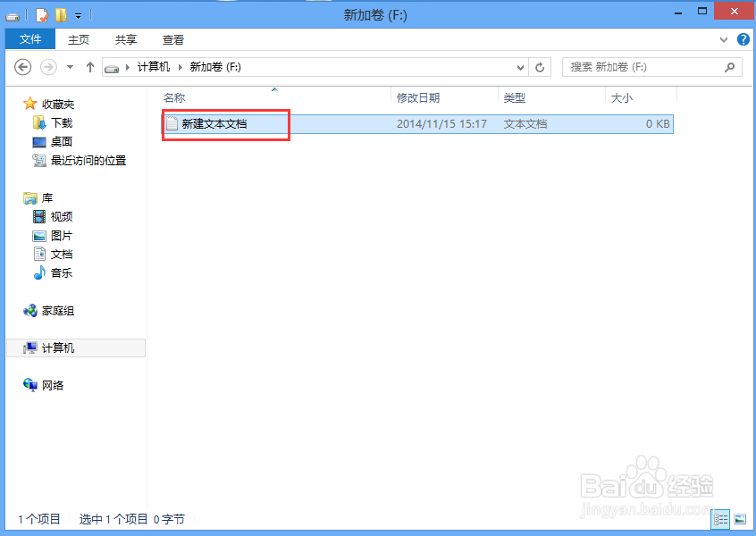Switch to the 查看 ribbon tab
The width and height of the screenshot is (756, 536).
172,39
